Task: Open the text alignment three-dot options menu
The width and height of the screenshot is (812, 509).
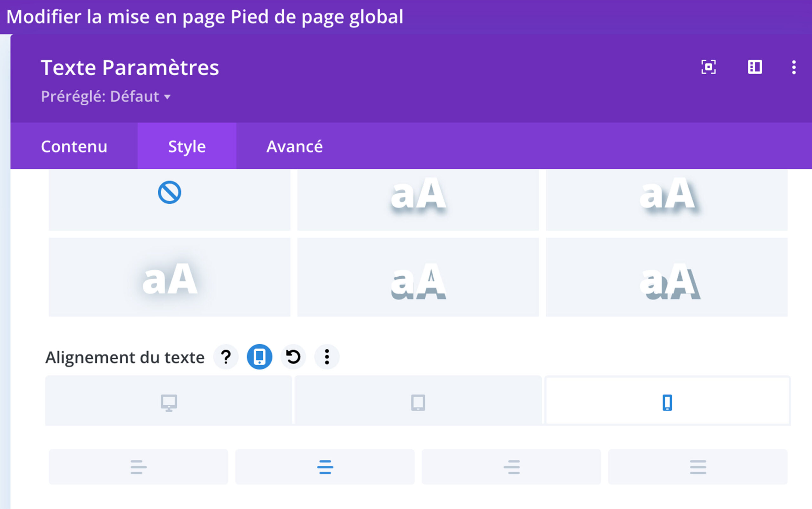Action: [327, 357]
